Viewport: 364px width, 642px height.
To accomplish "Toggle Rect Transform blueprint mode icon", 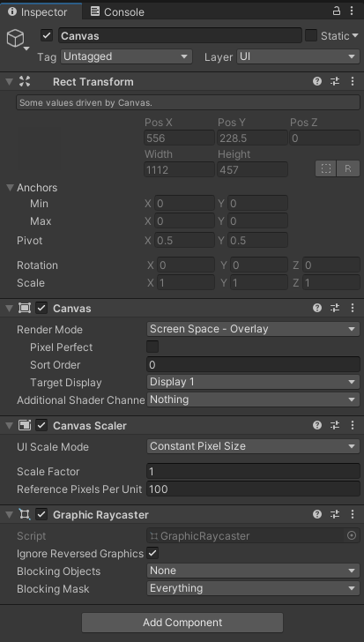I will (x=326, y=168).
